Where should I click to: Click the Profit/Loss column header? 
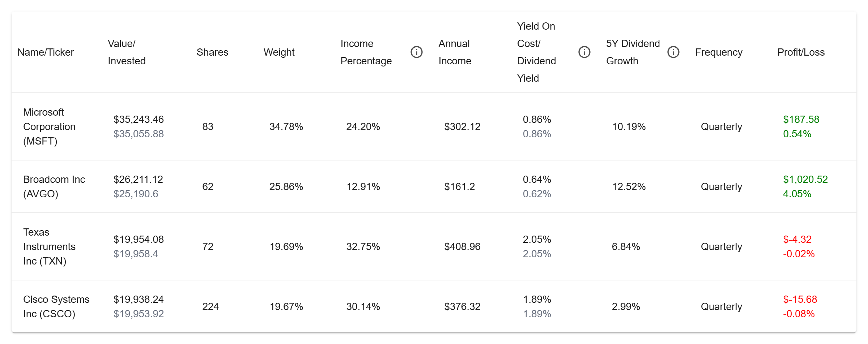point(801,52)
